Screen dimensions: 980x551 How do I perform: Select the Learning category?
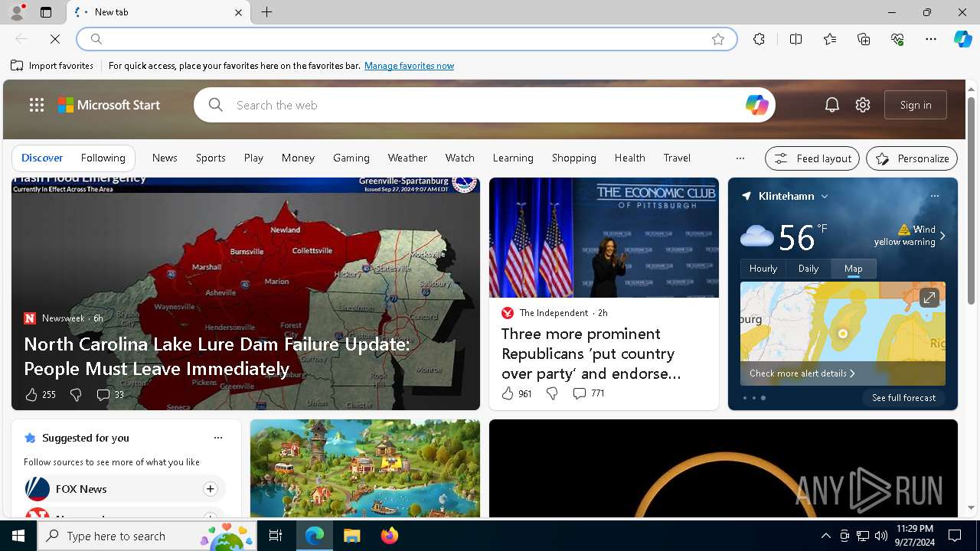coord(513,158)
